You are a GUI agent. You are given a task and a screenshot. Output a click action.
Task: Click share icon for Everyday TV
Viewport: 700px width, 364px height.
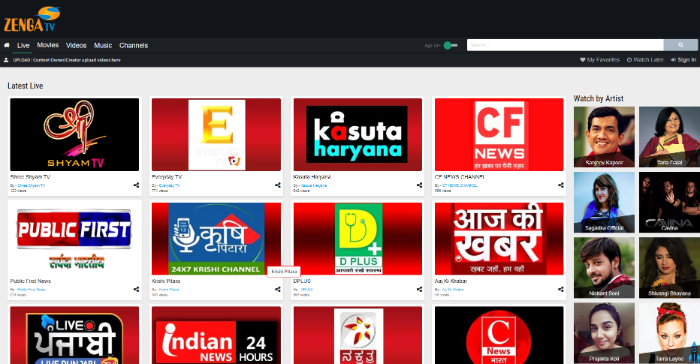point(278,185)
